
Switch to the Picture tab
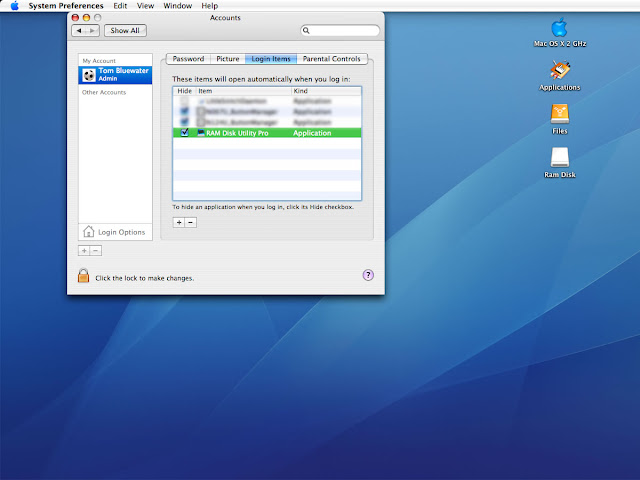coord(227,59)
